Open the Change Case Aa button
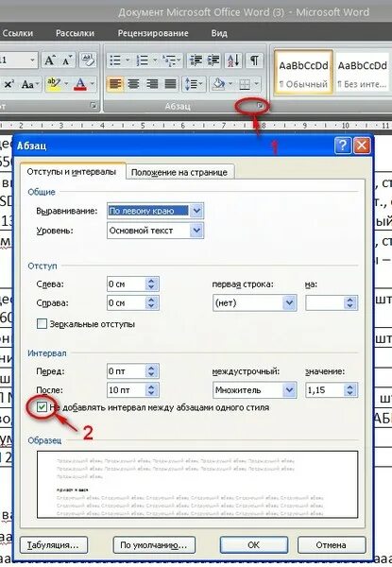The height and width of the screenshot is (567, 392). coord(30,84)
